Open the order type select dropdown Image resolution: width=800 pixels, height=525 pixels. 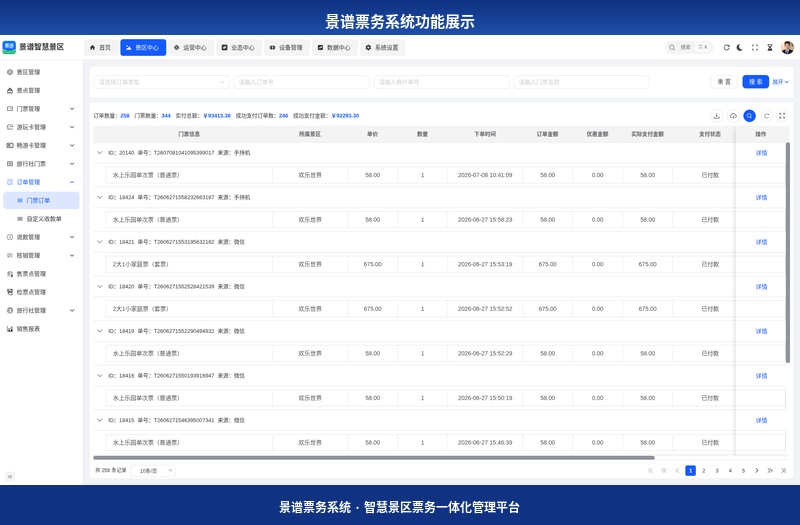tap(161, 82)
